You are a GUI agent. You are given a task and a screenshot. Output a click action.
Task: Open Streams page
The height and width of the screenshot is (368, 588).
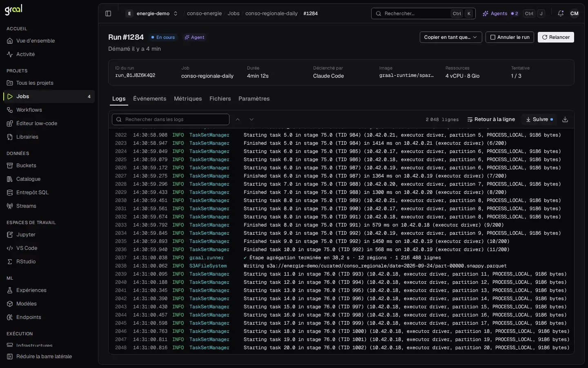click(49, 206)
